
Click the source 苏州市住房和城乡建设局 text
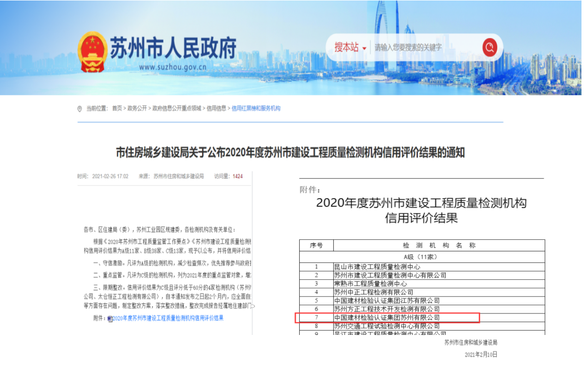(x=178, y=176)
